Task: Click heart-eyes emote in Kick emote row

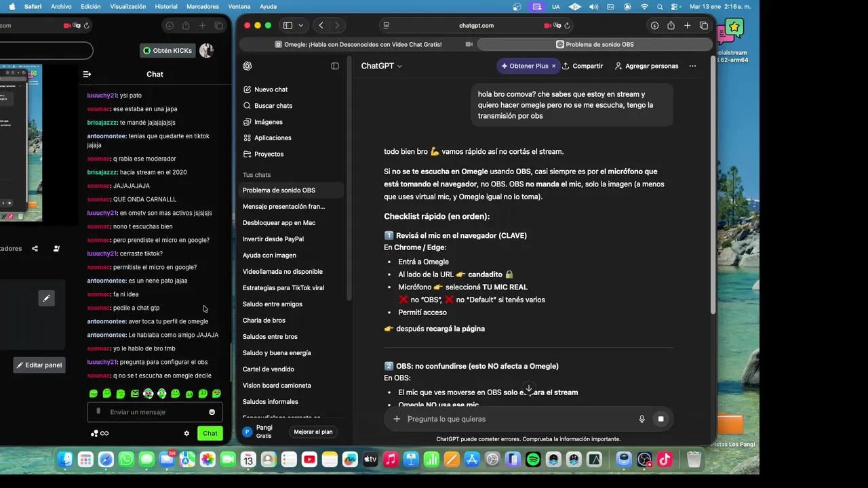Action: tap(216, 394)
